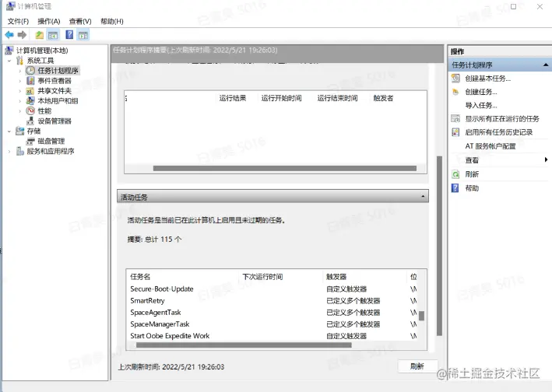
Task: Click the 事件查看器 icon
Action: pyautogui.click(x=30, y=81)
